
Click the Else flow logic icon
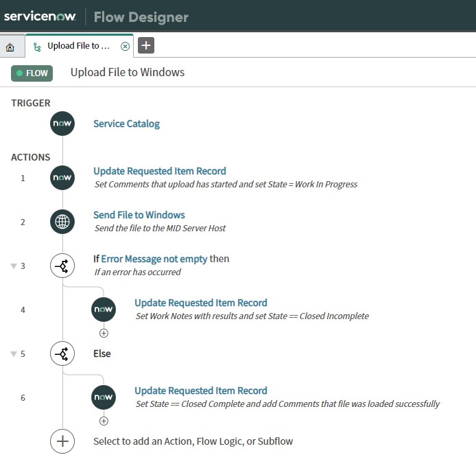tap(62, 353)
